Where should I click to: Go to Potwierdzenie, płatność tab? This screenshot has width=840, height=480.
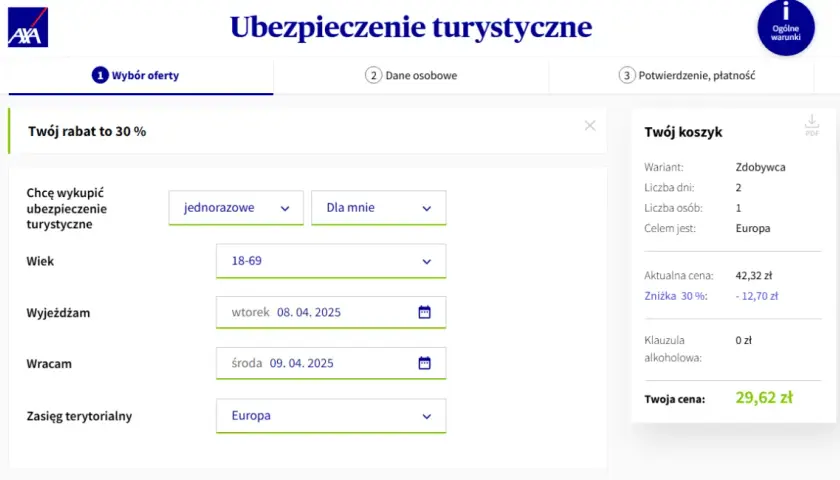coord(681,76)
